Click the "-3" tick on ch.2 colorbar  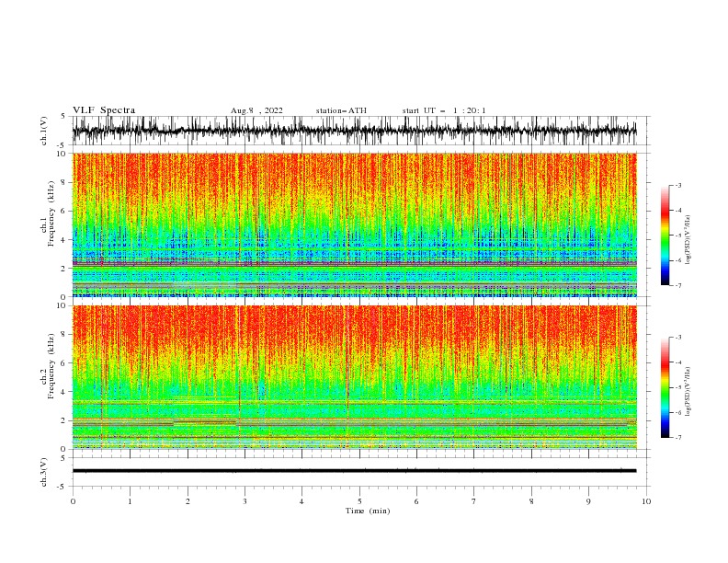click(x=678, y=338)
